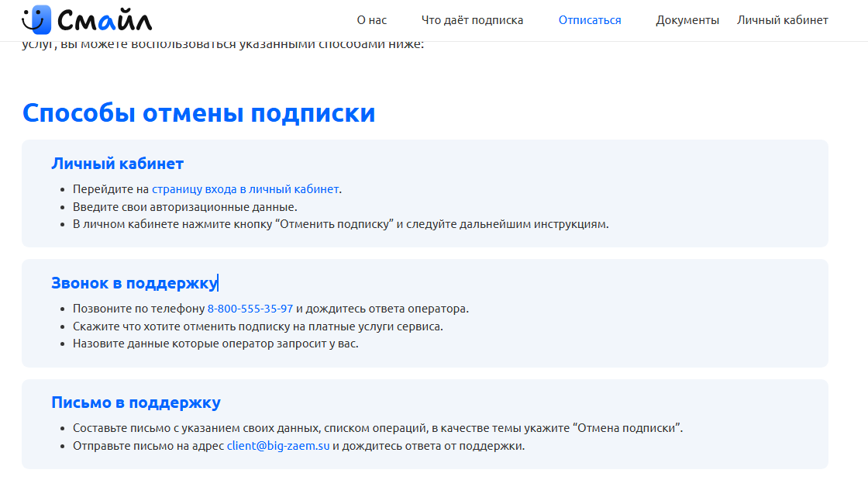Click the Смайл brand name text
868x487 pixels.
coord(105,20)
